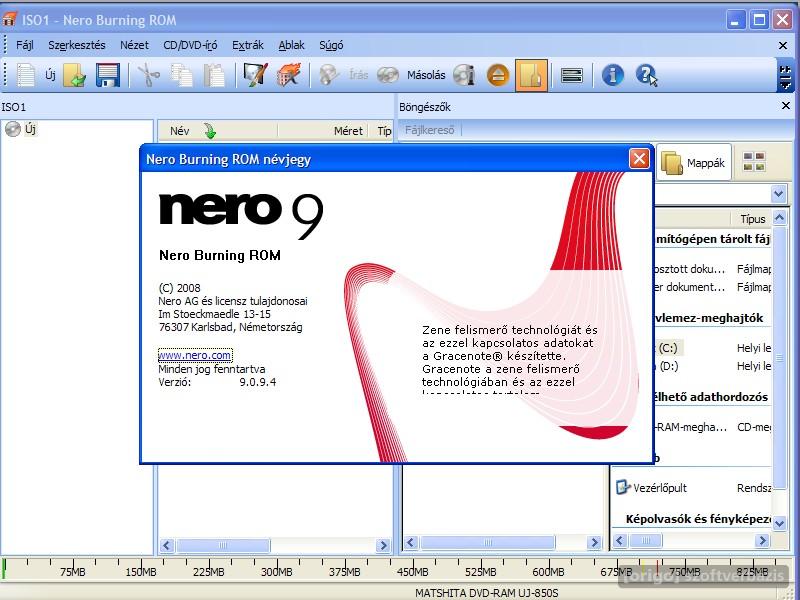This screenshot has height=600, width=800.
Task: Open the www.nero.com link
Action: 195,355
